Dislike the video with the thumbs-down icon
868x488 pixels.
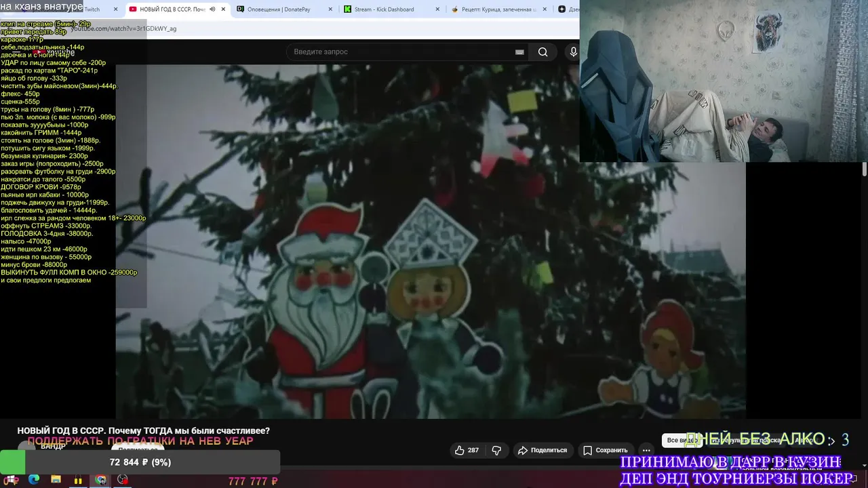(x=496, y=450)
